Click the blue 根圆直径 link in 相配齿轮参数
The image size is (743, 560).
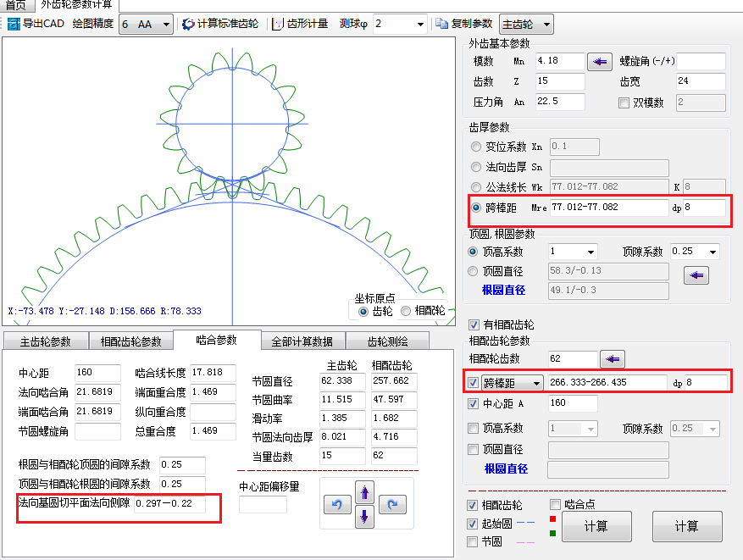(x=506, y=469)
